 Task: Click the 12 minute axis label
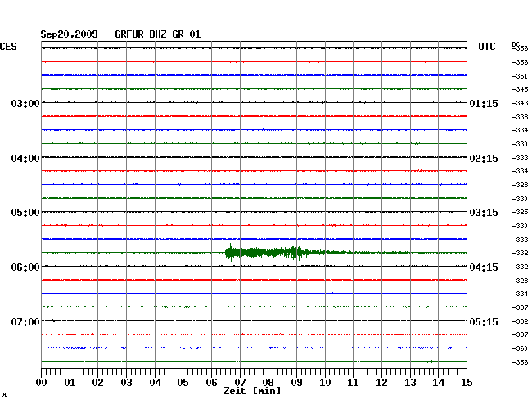coord(381,383)
